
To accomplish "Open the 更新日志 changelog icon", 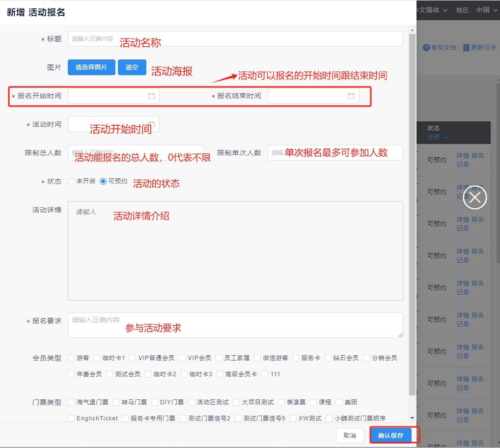I will 466,48.
